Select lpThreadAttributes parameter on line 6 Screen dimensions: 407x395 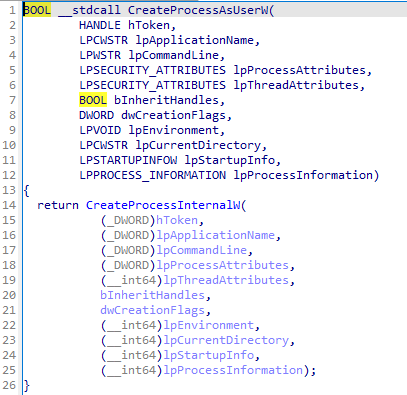(x=296, y=85)
